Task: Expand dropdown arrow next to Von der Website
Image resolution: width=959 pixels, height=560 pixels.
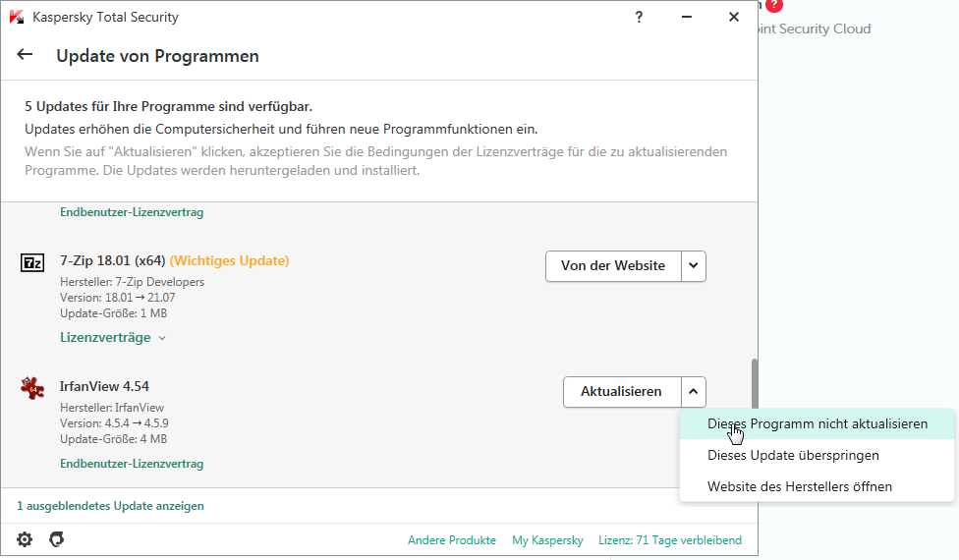Action: pyautogui.click(x=694, y=266)
